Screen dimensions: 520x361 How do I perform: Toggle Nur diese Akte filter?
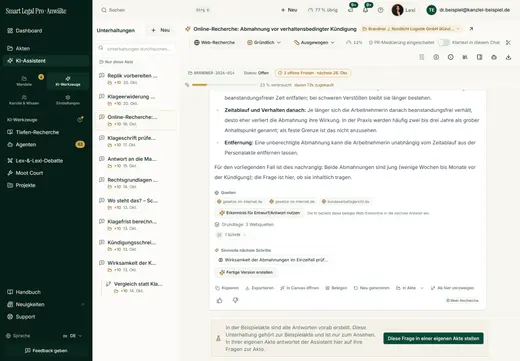116,62
